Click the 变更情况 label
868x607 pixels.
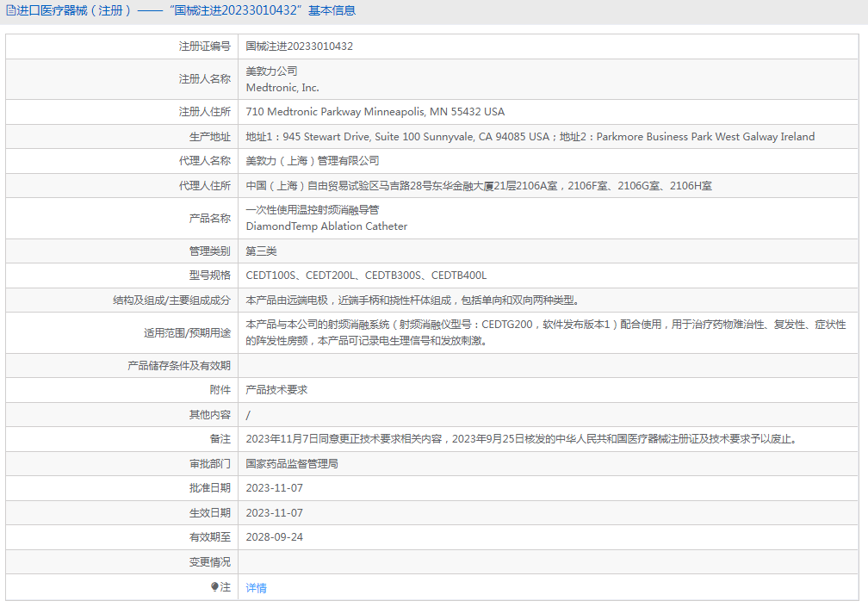[x=210, y=562]
